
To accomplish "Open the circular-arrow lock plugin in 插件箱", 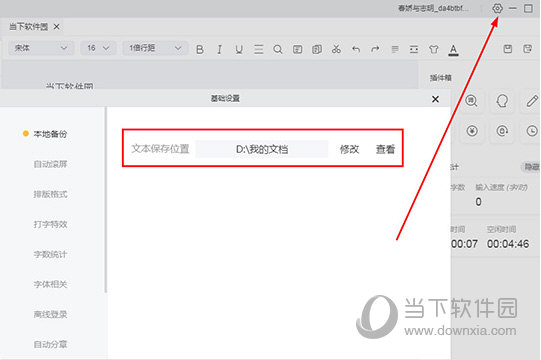I will (502, 131).
